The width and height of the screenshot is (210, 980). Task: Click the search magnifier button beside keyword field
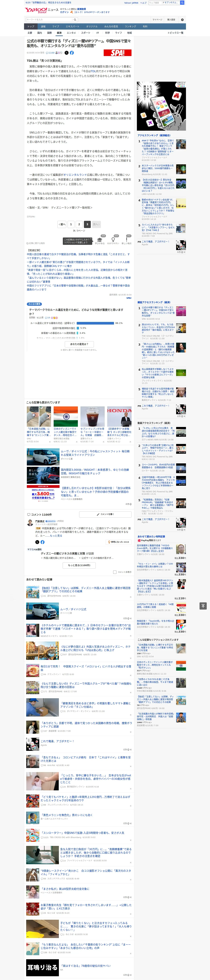pos(75,20)
